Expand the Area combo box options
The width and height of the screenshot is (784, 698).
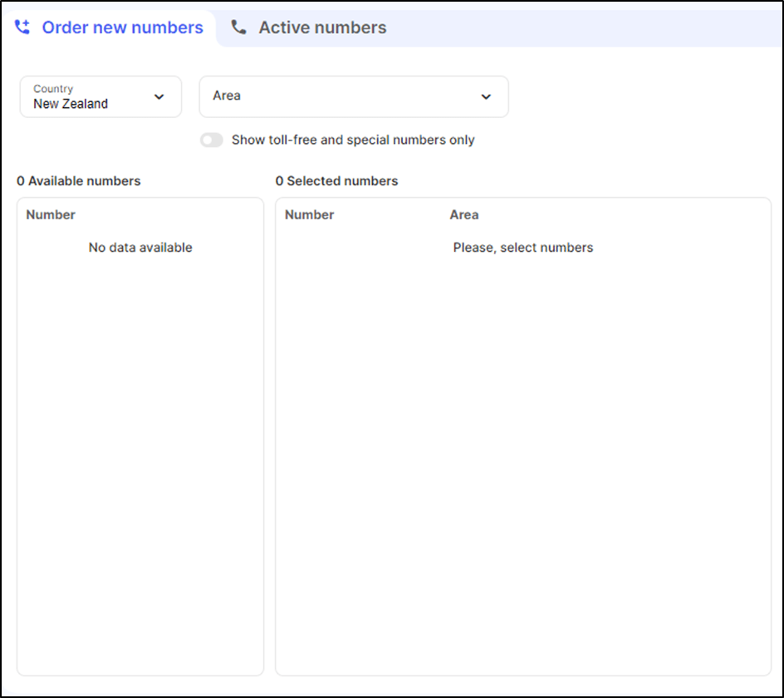tap(353, 96)
